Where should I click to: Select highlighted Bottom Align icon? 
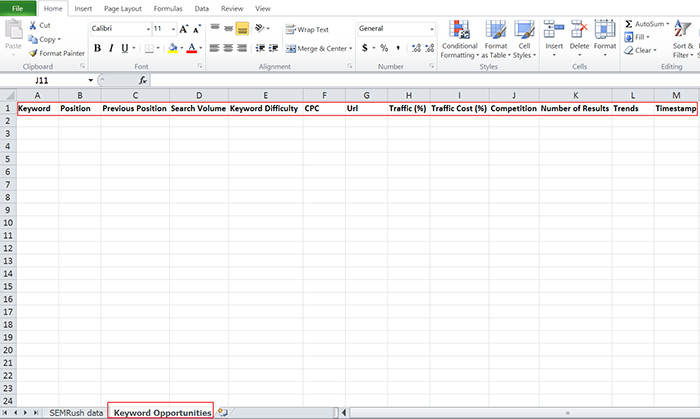(x=242, y=29)
